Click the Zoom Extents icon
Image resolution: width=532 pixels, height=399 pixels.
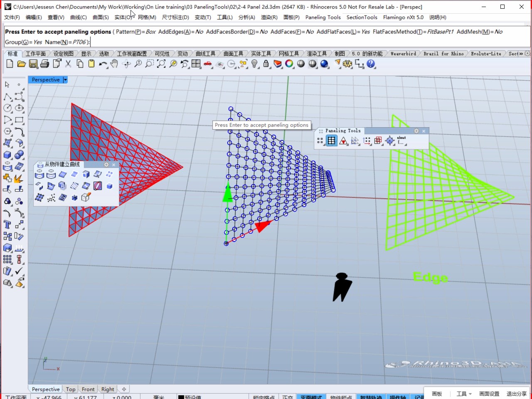161,64
